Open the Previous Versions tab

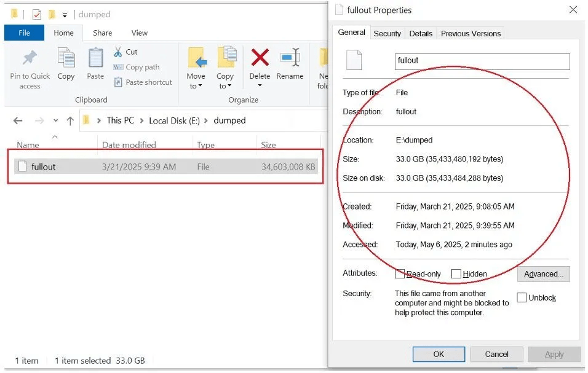(471, 33)
